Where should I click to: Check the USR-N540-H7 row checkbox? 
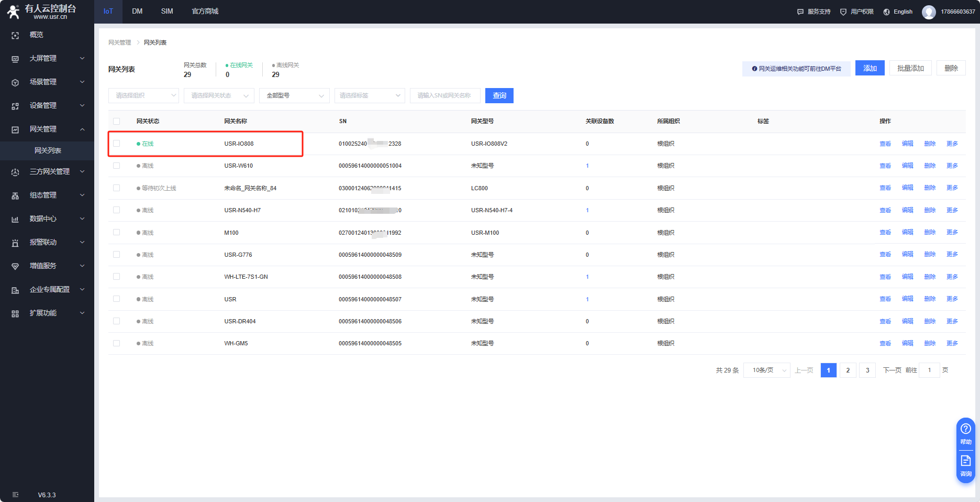click(x=117, y=210)
